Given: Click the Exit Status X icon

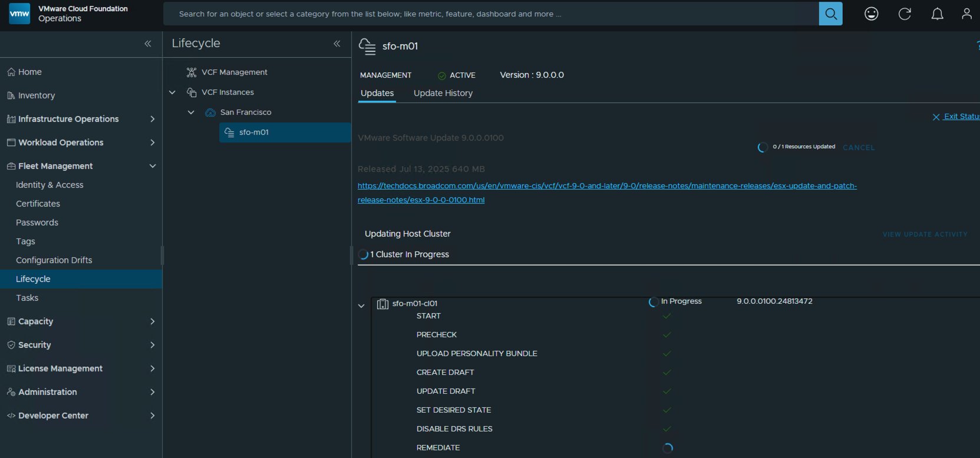Looking at the screenshot, I should 936,117.
